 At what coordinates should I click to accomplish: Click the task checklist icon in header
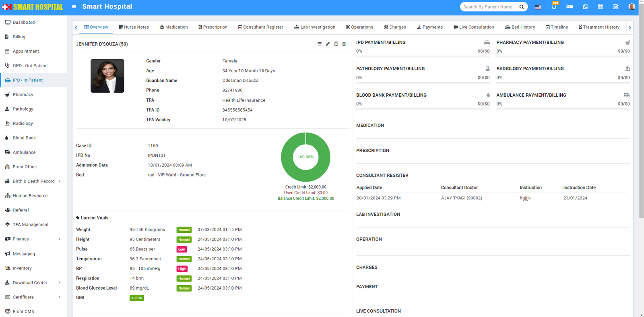pyautogui.click(x=615, y=7)
